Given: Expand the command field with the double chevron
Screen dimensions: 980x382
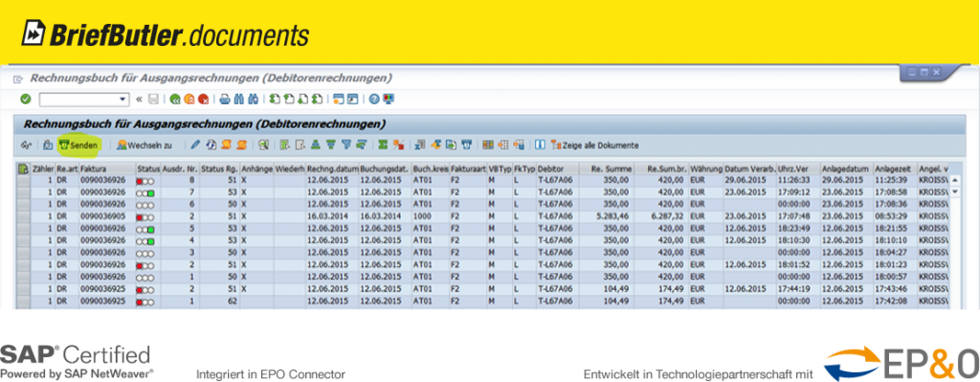Looking at the screenshot, I should pyautogui.click(x=139, y=100).
